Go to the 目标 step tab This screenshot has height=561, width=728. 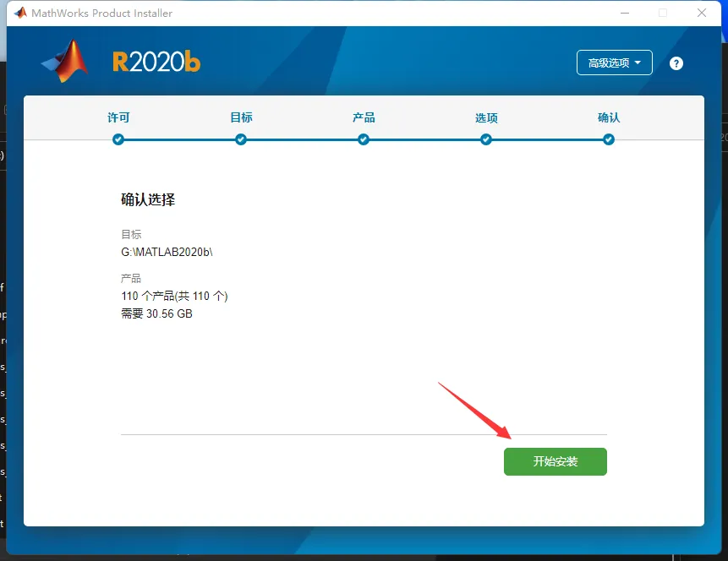[241, 117]
